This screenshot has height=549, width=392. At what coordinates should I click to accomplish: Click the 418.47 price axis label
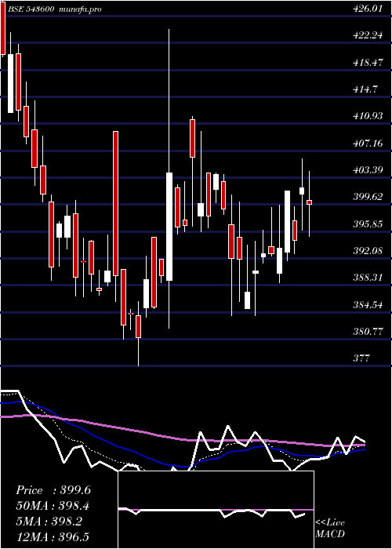click(366, 62)
